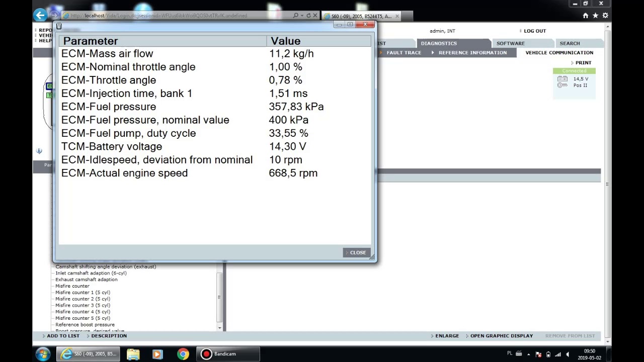
Task: Click the ignition key position icon
Action: 562,85
